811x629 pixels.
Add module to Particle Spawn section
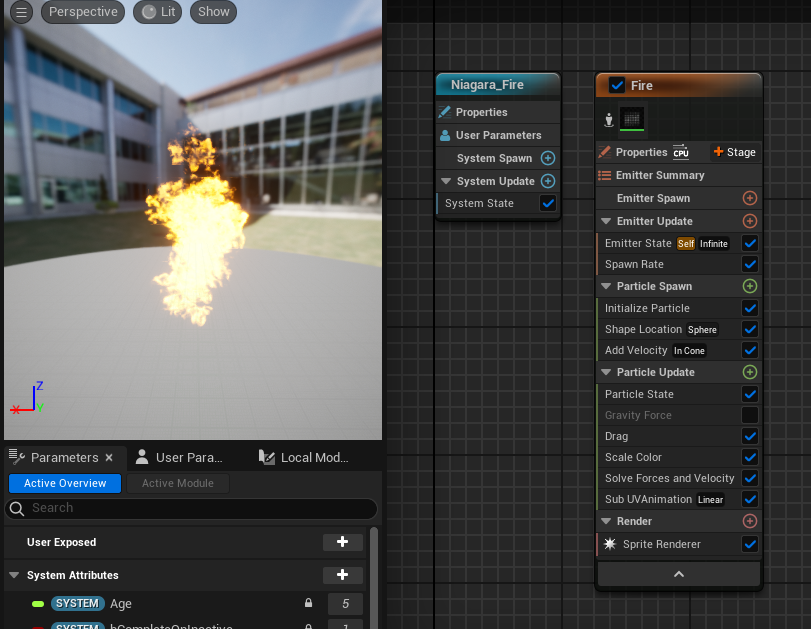(749, 286)
